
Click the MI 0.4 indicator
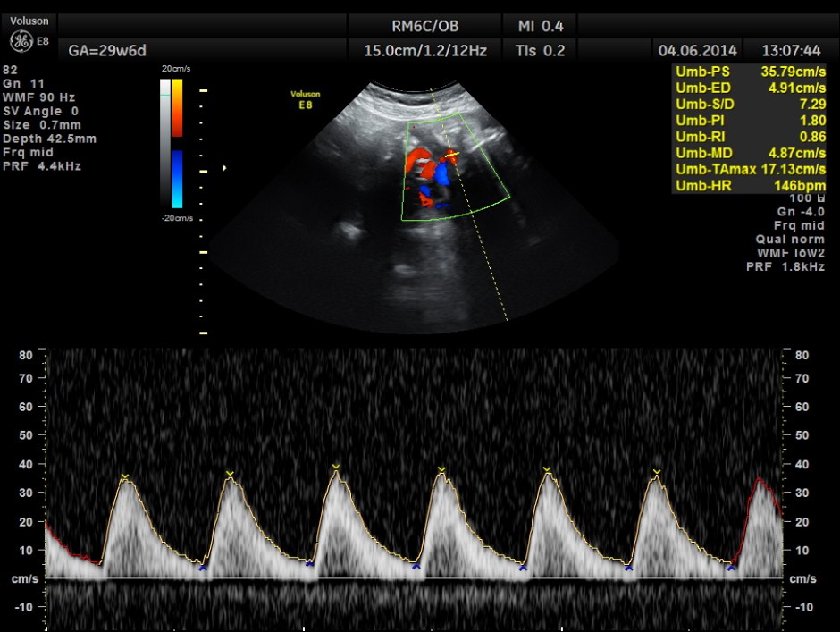click(534, 26)
